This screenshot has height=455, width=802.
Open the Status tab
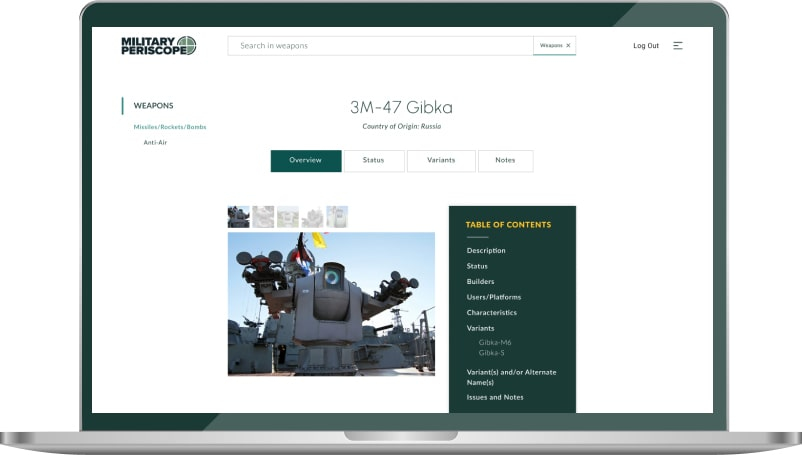(373, 161)
